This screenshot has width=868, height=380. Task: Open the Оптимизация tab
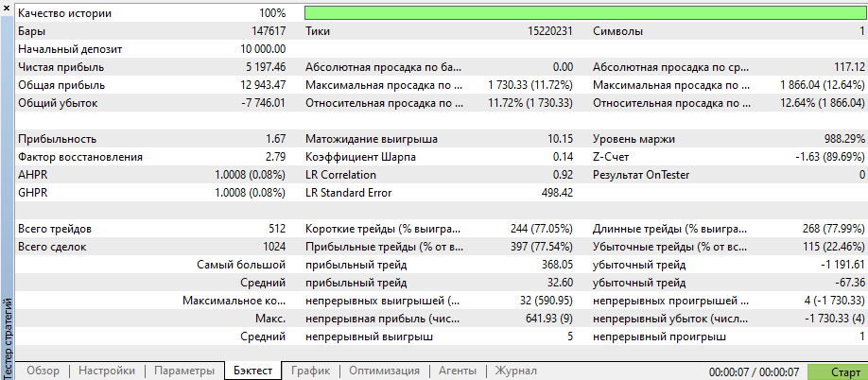tap(384, 371)
